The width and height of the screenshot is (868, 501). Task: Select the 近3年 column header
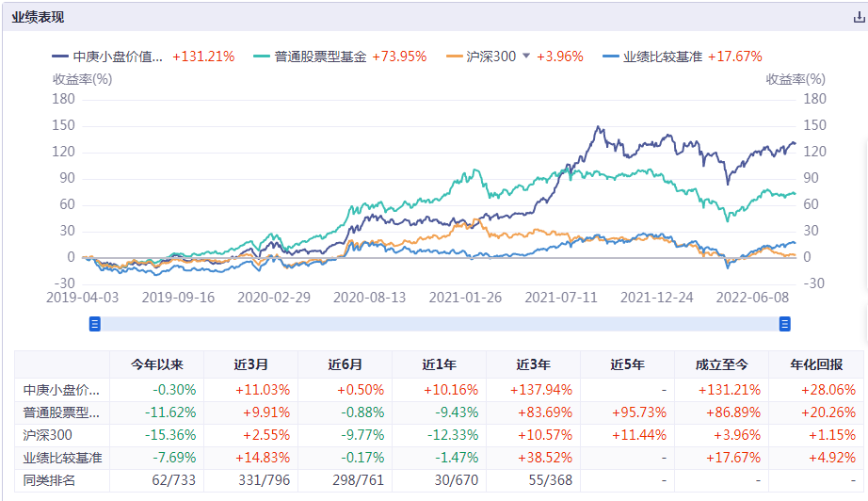tap(533, 364)
